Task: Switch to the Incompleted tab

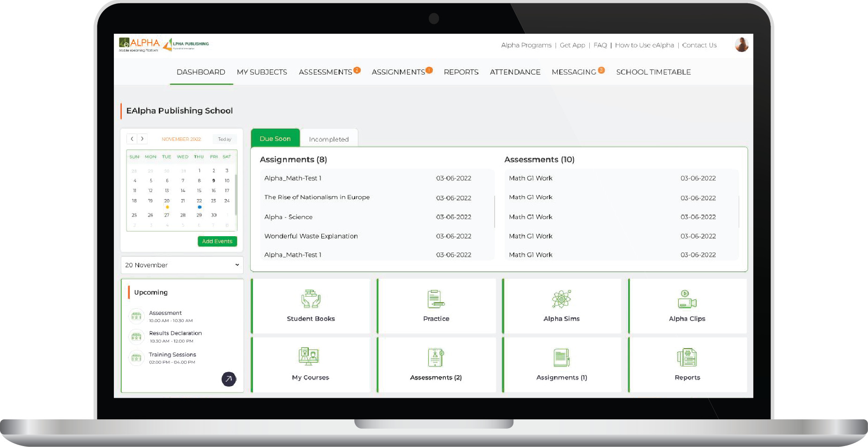Action: pyautogui.click(x=329, y=139)
